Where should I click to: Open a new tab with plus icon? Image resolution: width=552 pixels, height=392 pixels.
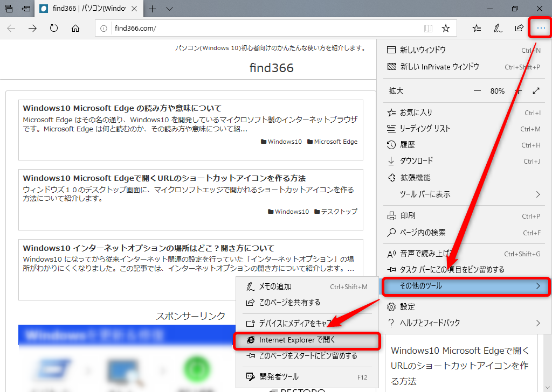click(x=152, y=9)
